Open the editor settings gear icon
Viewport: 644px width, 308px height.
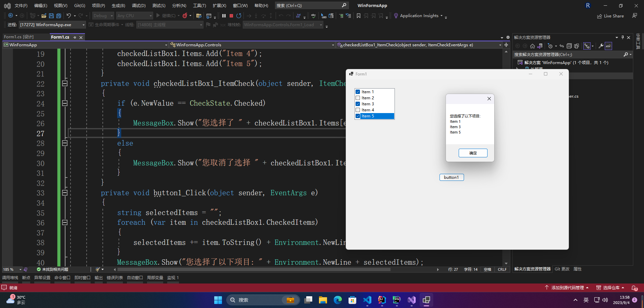pos(508,37)
